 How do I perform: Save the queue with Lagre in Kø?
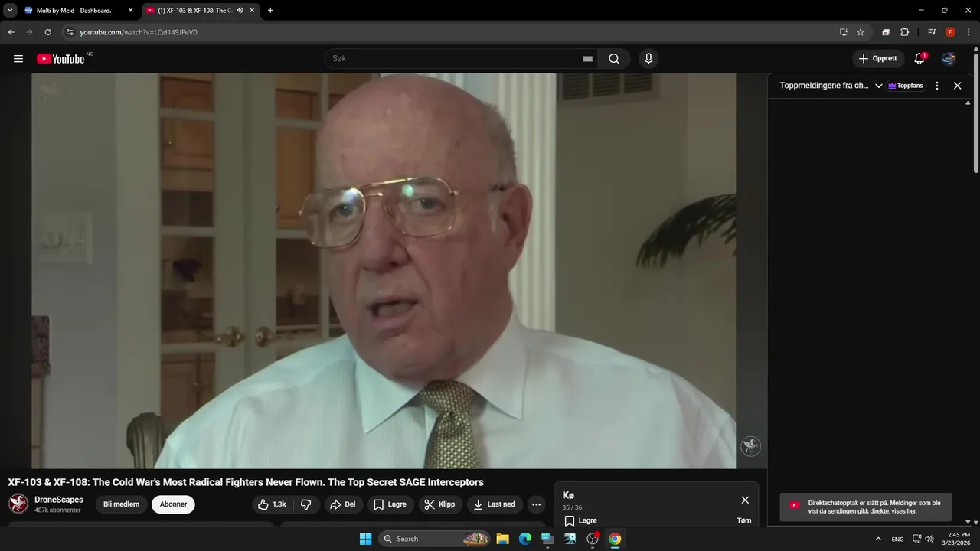click(580, 520)
